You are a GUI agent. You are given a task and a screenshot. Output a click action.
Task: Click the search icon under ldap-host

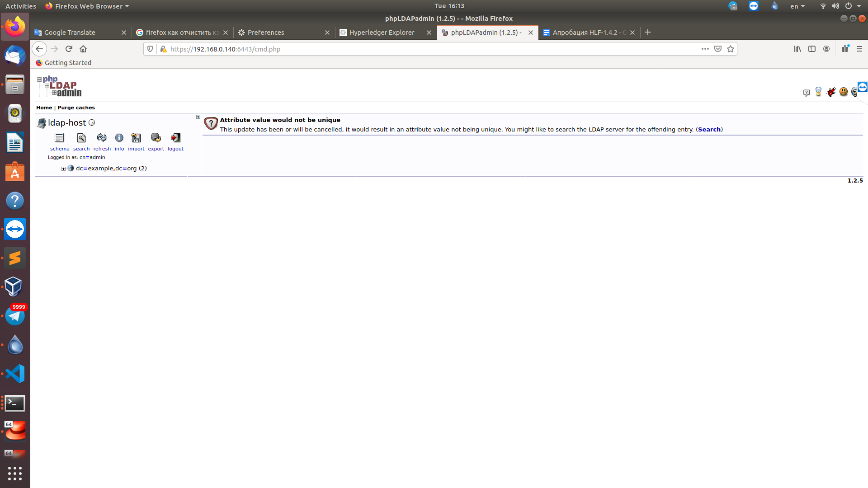81,138
